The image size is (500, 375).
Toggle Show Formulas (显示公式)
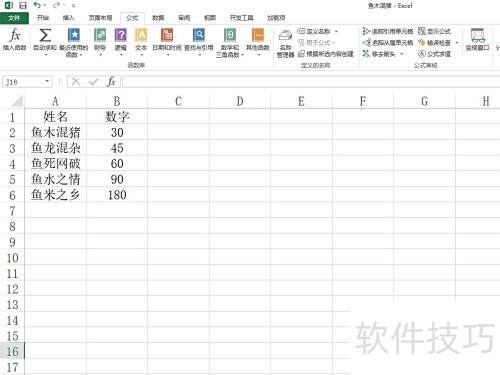pyautogui.click(x=434, y=32)
